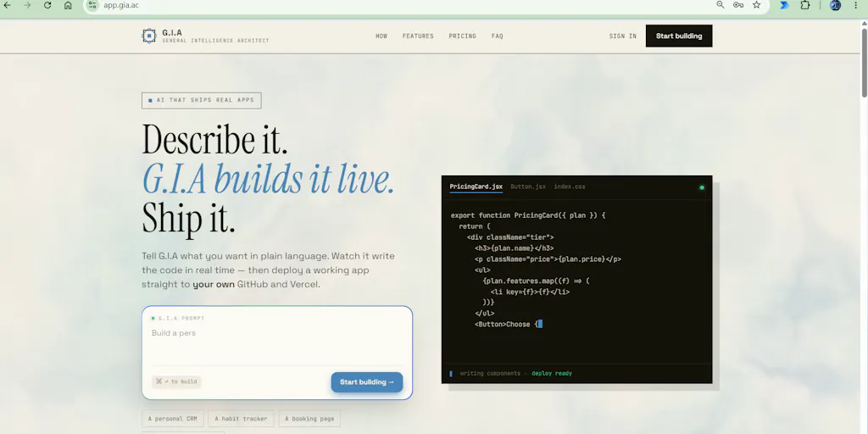Choose the A booking page suggestion
868x434 pixels.
click(x=309, y=419)
